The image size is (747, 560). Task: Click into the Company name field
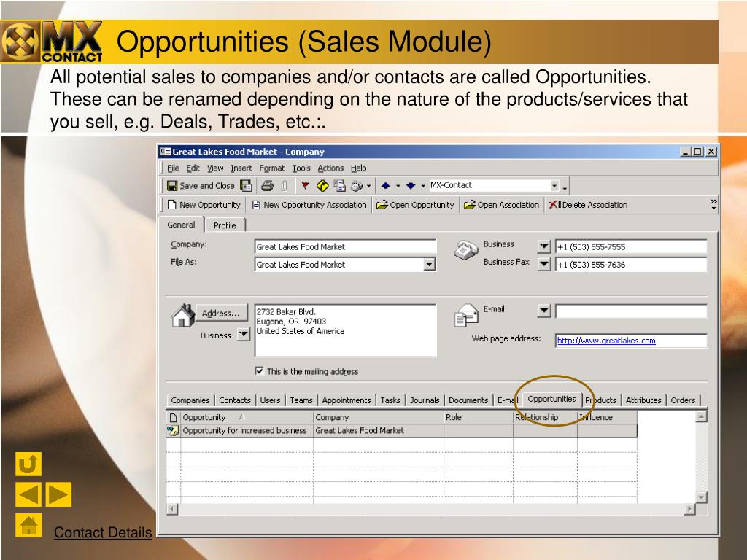(345, 246)
